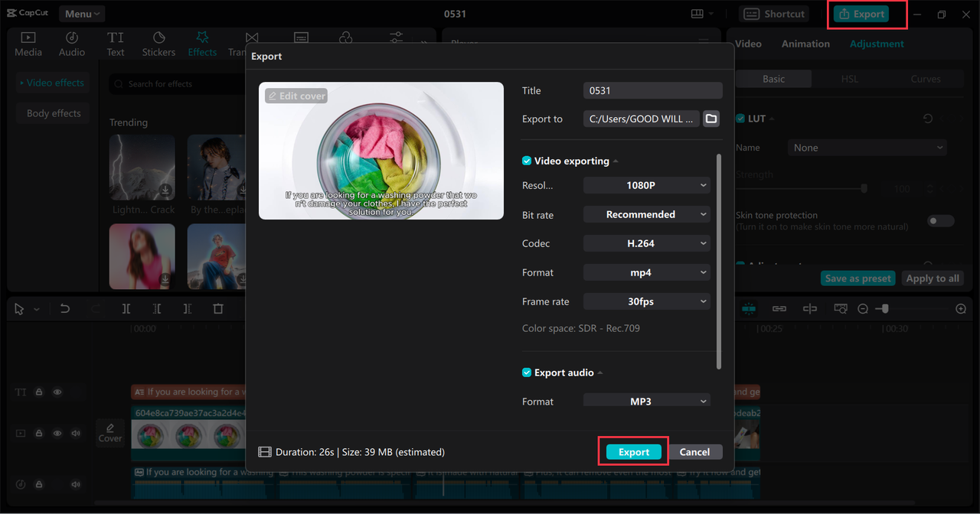Switch to the HSL sub-tab
This screenshot has height=514, width=980.
850,79
